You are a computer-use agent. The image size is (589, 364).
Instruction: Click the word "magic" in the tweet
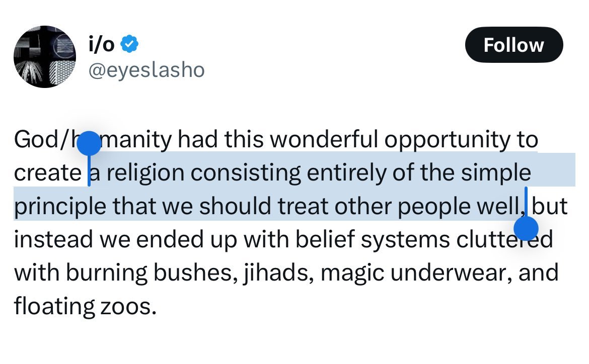[x=352, y=274]
